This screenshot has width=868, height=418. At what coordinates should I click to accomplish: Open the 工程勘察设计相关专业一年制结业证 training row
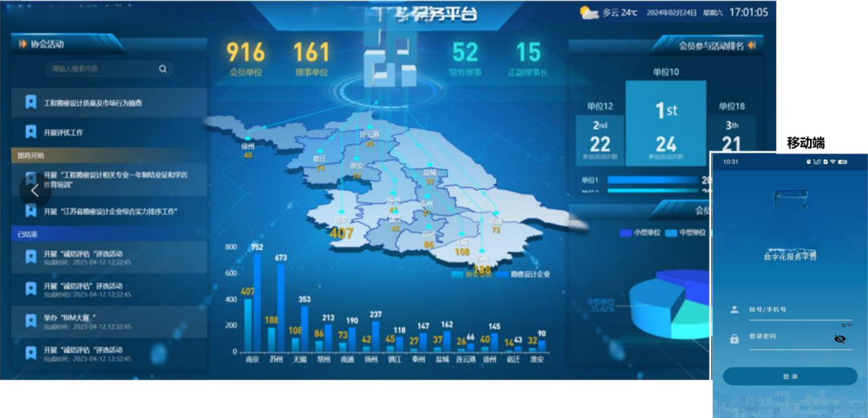pos(109,179)
